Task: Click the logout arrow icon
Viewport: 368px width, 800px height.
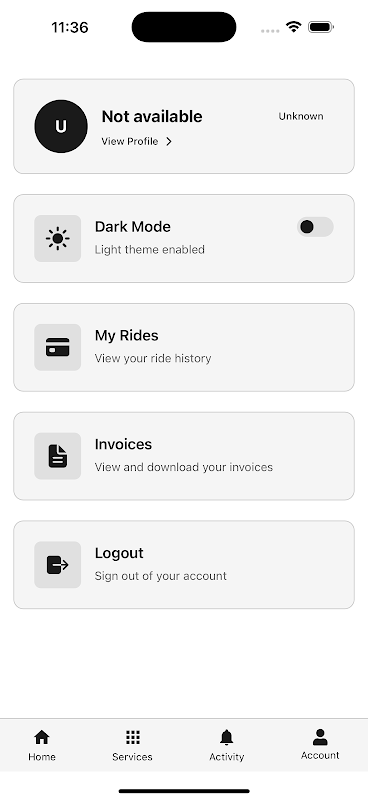Action: (58, 565)
